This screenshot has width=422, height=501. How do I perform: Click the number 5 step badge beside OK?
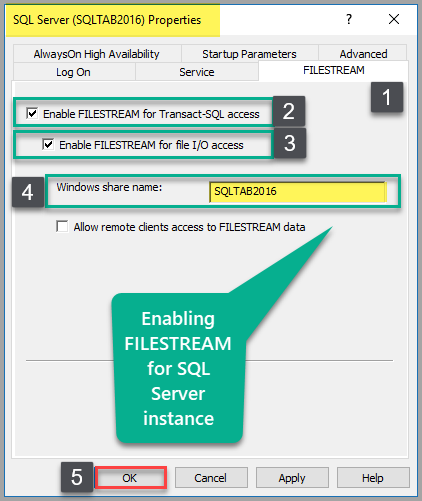coord(77,477)
